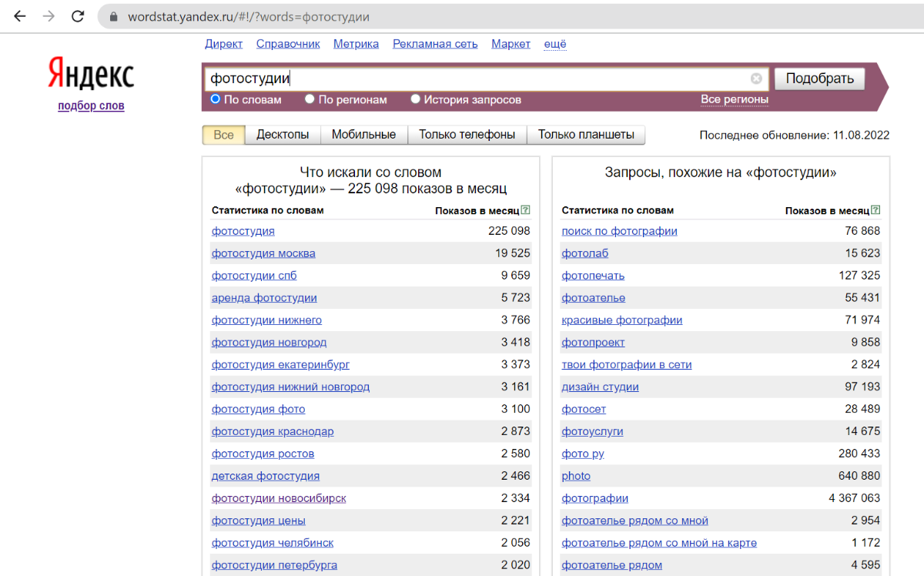
Task: Click the lock icon in the address bar
Action: (114, 16)
